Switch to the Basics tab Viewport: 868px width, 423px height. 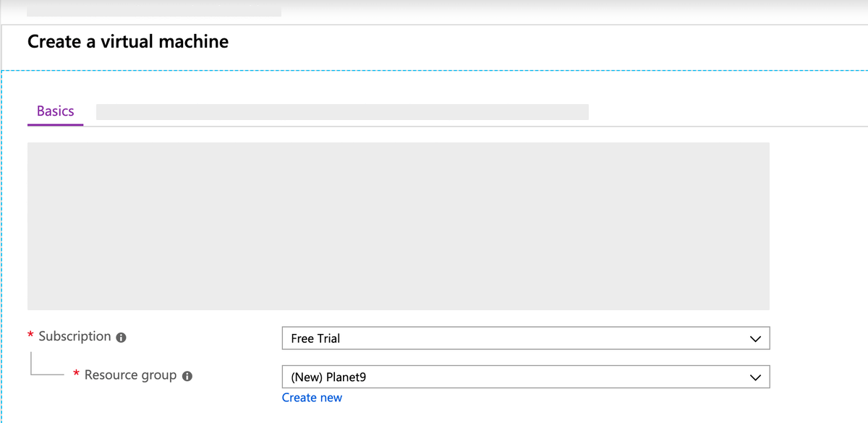[x=55, y=111]
